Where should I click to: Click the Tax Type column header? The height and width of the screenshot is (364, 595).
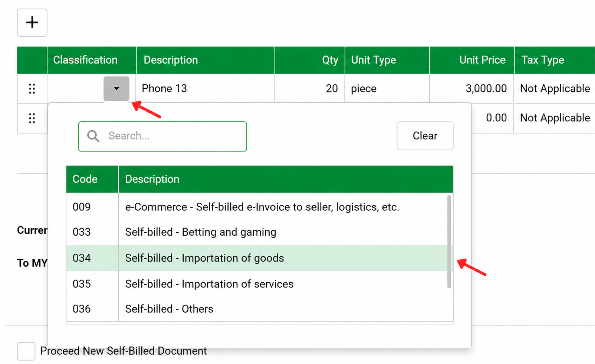click(x=555, y=60)
